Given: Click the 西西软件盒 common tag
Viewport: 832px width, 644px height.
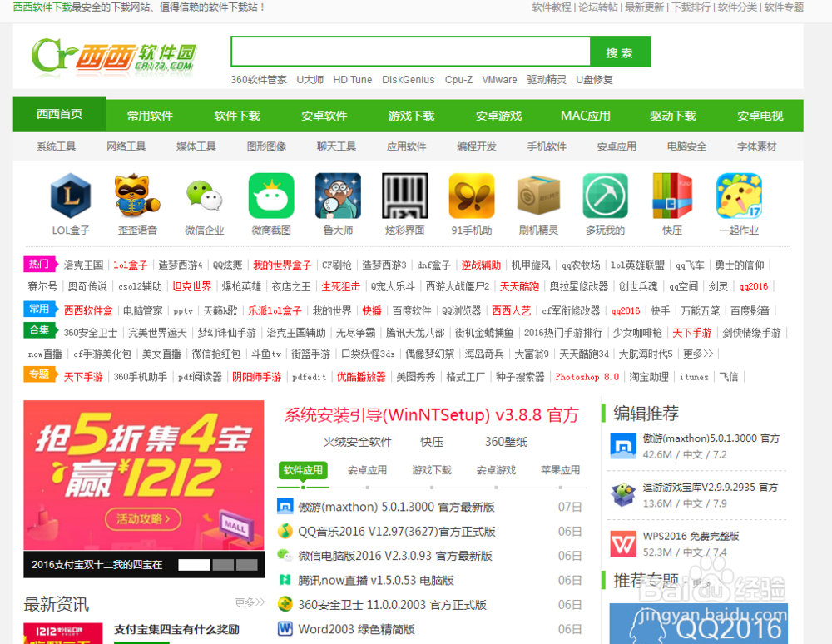Looking at the screenshot, I should pos(88,311).
